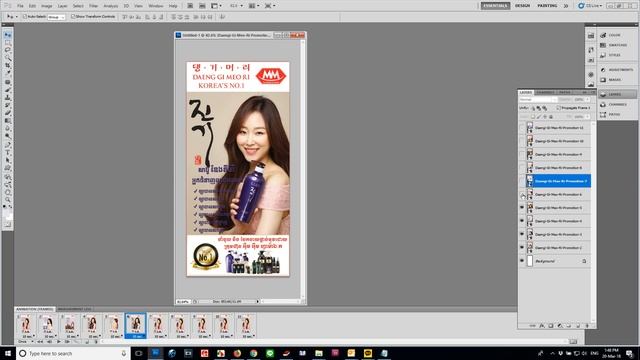Switch to Essentials workspace
Image resolution: width=640 pixels, height=360 pixels.
coord(495,6)
